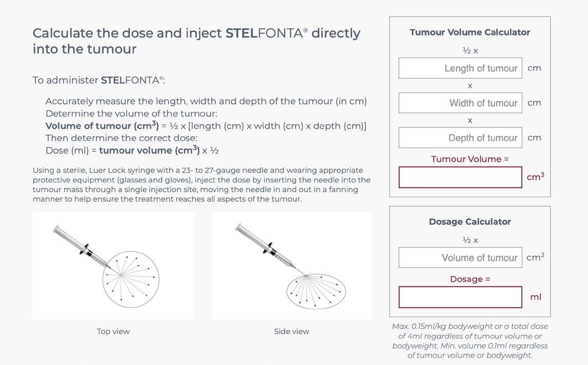Select the Side view caption
588x365 pixels.
[291, 332]
